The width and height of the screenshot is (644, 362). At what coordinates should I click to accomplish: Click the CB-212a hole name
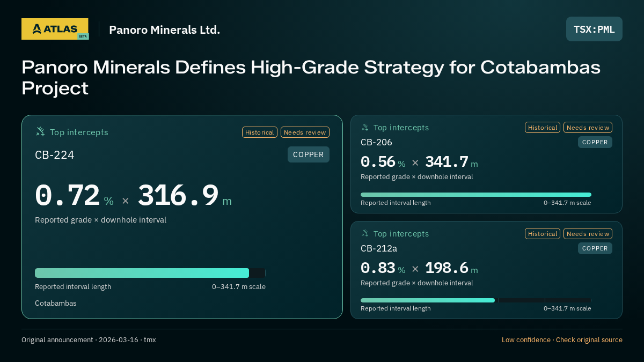[379, 249]
